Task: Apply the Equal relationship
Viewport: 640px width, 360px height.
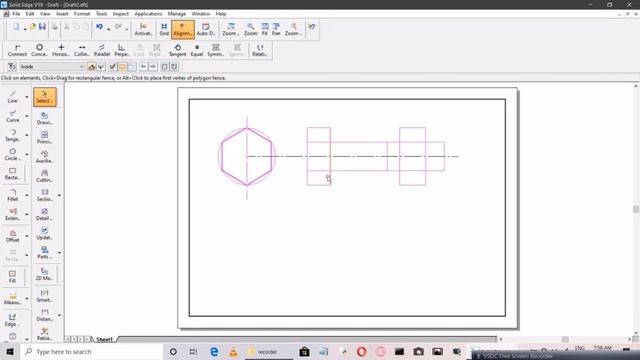Action: 197,50
